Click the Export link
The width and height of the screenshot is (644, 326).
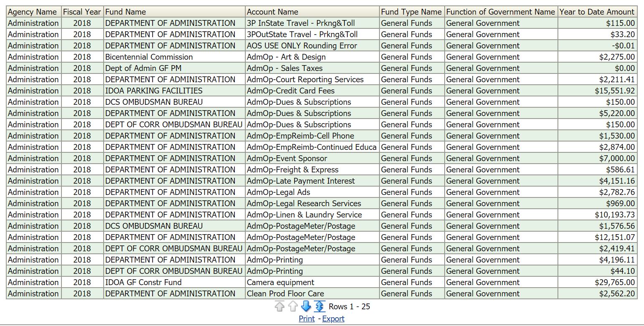[333, 318]
